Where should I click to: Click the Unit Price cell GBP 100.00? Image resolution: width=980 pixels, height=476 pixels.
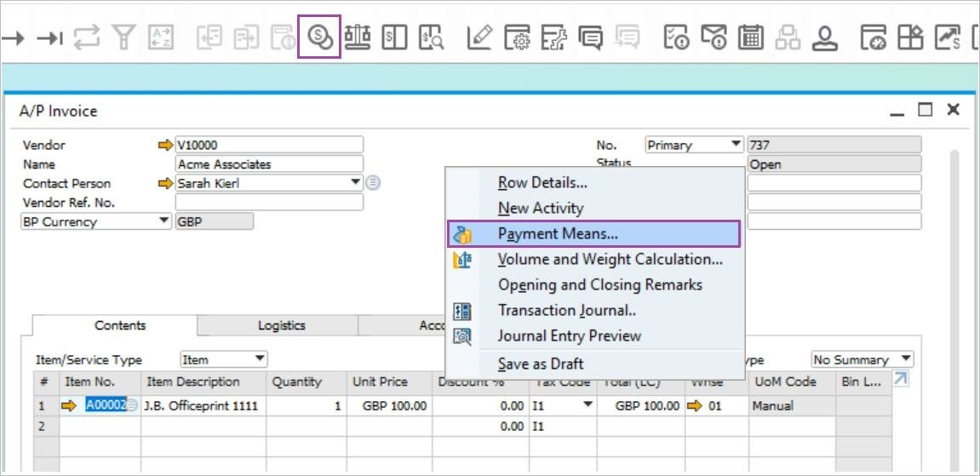click(389, 406)
